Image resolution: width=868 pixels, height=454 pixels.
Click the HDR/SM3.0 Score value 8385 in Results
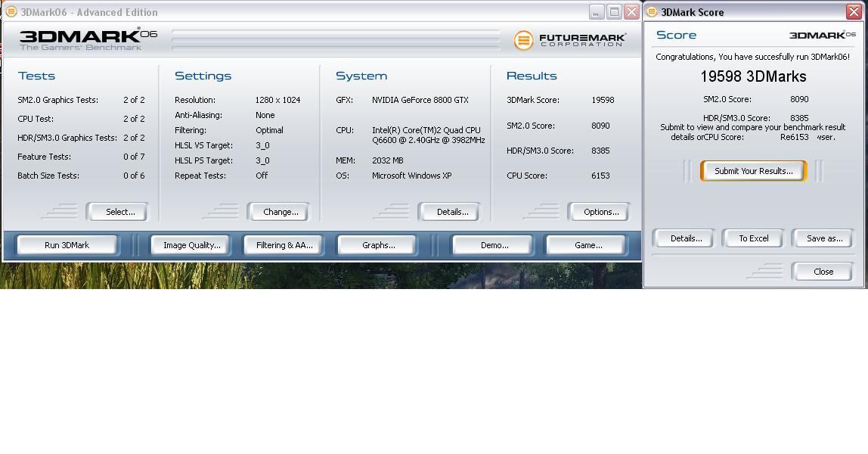click(x=600, y=151)
